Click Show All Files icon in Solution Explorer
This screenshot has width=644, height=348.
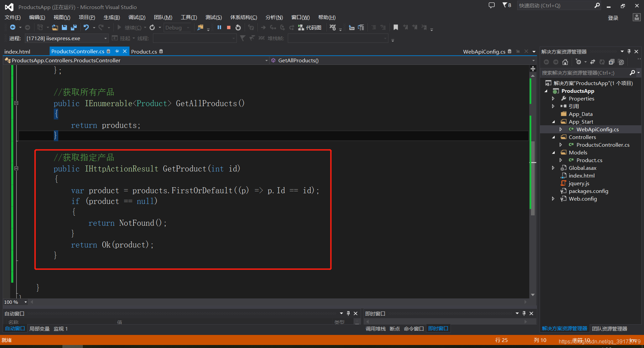621,62
